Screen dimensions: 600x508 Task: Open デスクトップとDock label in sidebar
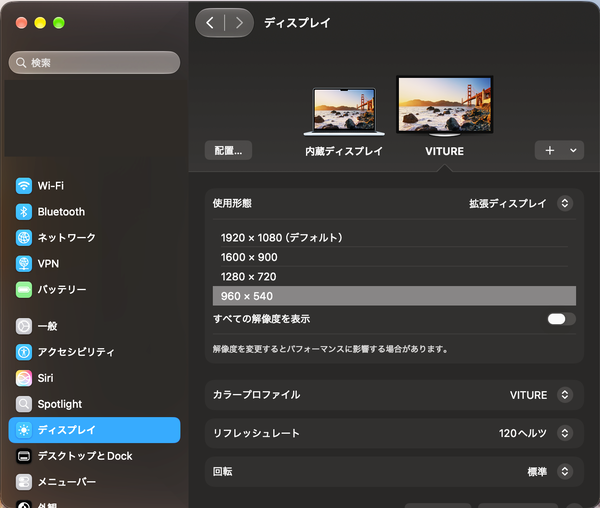[x=85, y=456]
